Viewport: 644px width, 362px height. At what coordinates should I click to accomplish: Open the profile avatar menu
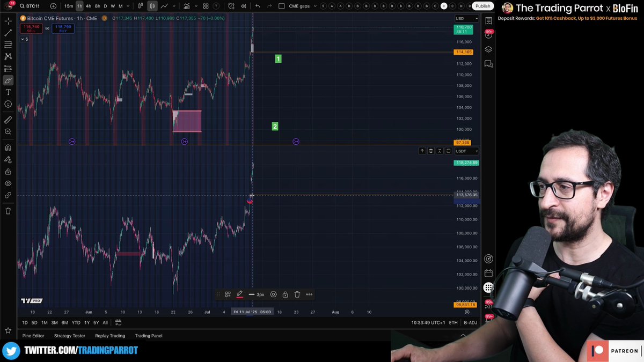tap(9, 6)
